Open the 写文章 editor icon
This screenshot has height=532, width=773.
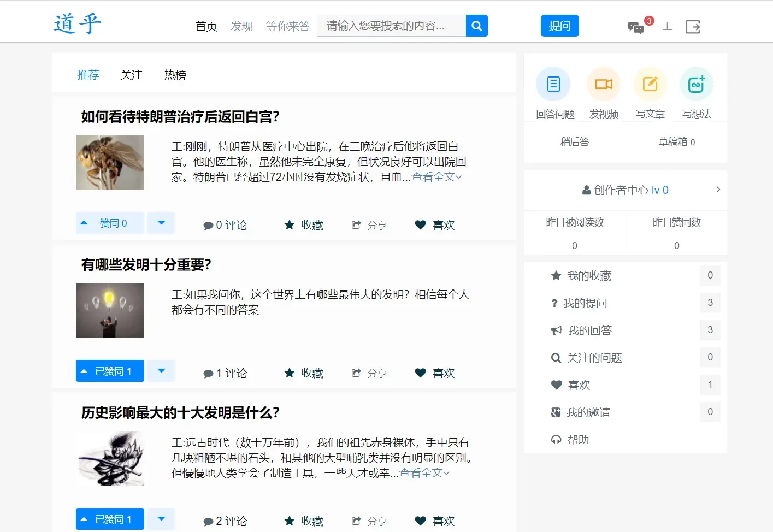(x=650, y=84)
